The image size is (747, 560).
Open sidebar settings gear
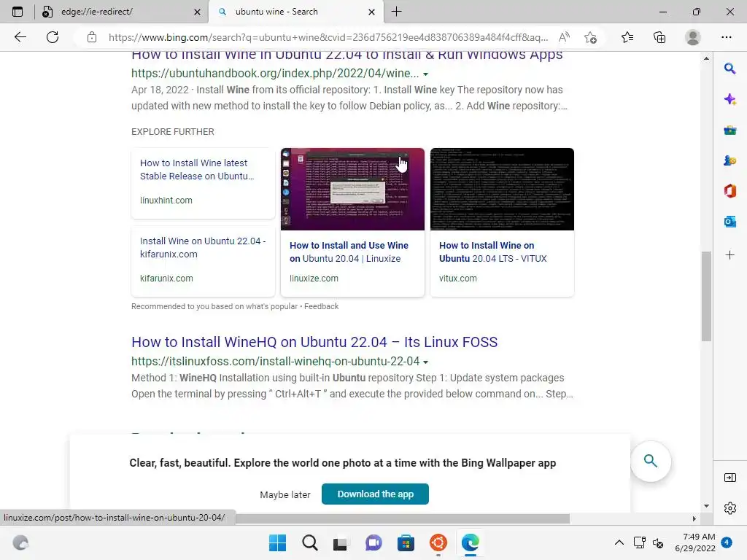point(729,508)
